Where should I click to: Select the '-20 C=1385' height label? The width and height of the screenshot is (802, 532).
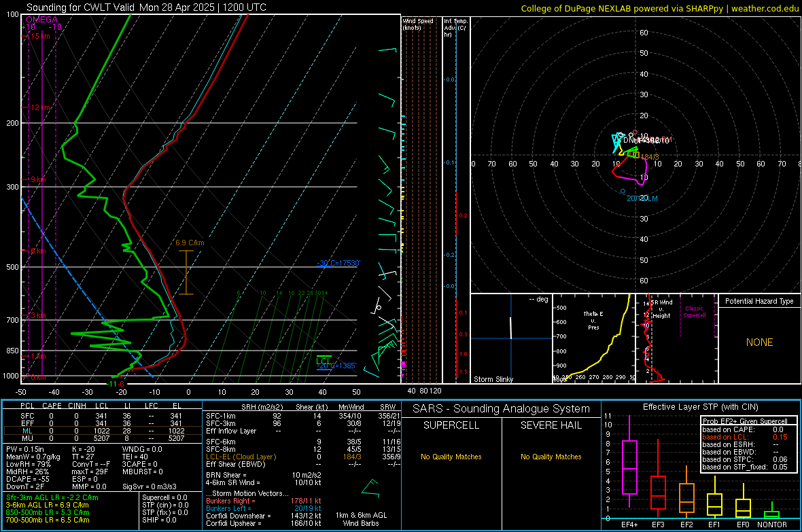click(x=336, y=366)
